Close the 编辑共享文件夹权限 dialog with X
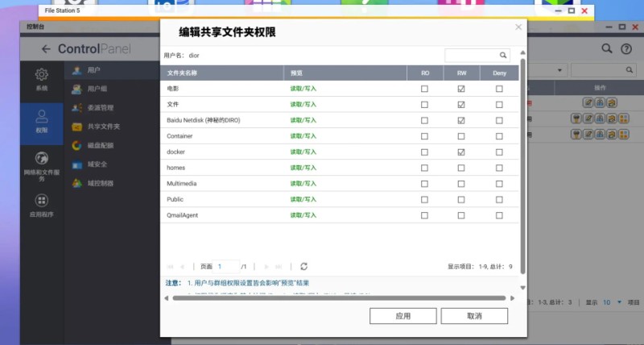 [x=518, y=27]
